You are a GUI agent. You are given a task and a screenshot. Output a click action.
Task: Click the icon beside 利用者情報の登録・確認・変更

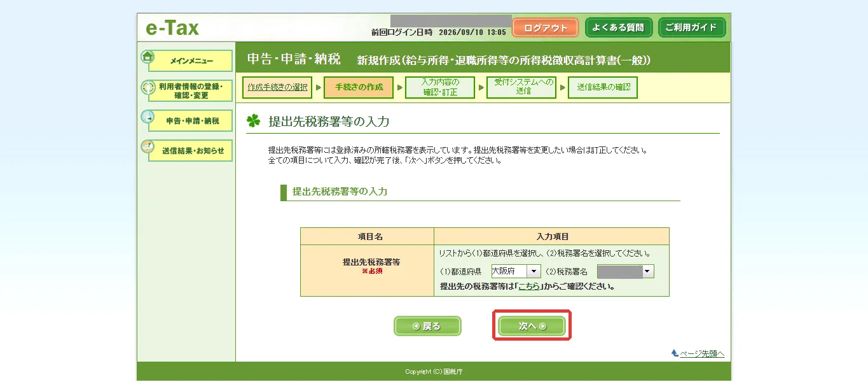(x=148, y=87)
